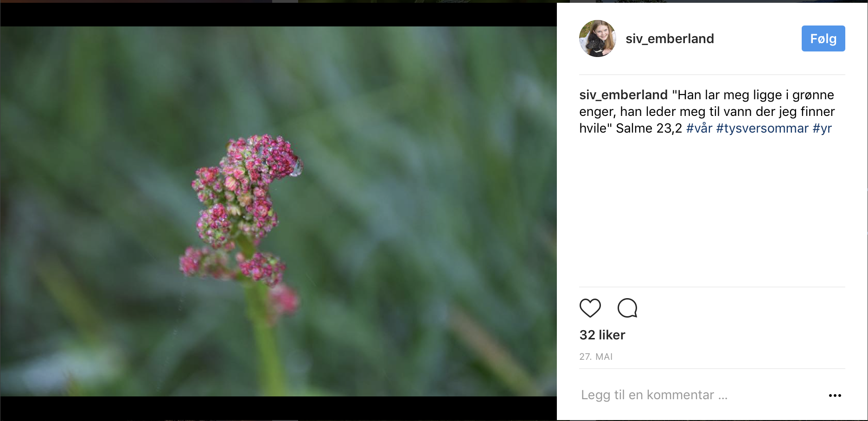Open the three-dot more options menu
The height and width of the screenshot is (421, 868).
(835, 395)
